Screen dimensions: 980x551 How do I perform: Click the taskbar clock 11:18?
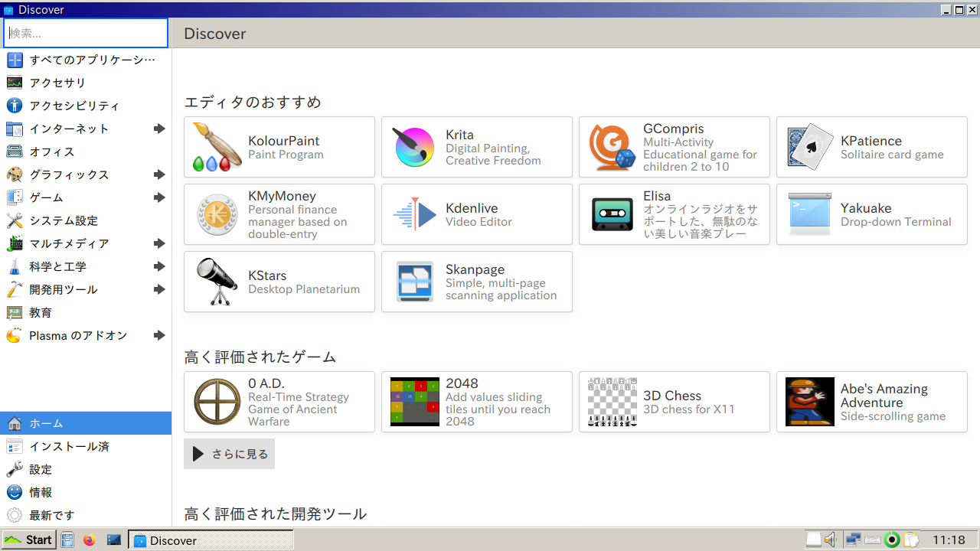coord(949,540)
